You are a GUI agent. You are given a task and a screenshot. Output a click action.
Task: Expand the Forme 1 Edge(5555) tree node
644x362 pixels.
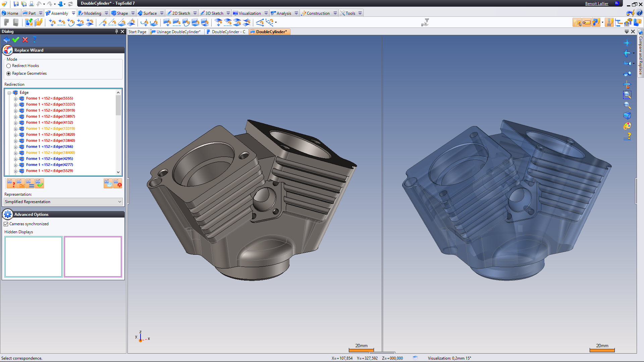15,99
